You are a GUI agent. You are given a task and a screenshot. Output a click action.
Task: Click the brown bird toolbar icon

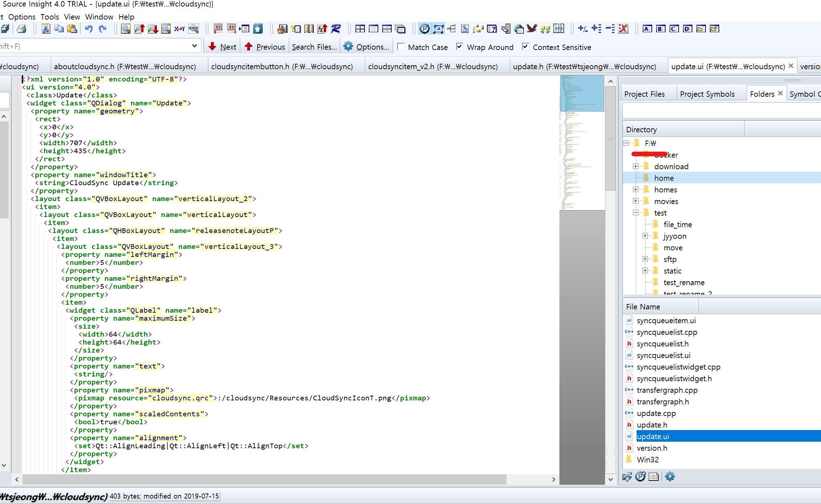pos(532,29)
